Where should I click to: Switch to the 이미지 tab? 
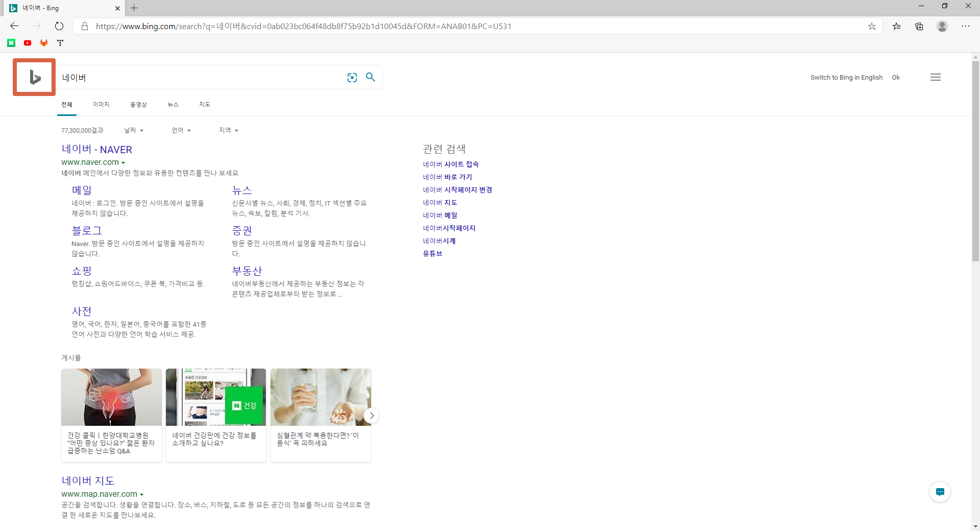pyautogui.click(x=101, y=105)
